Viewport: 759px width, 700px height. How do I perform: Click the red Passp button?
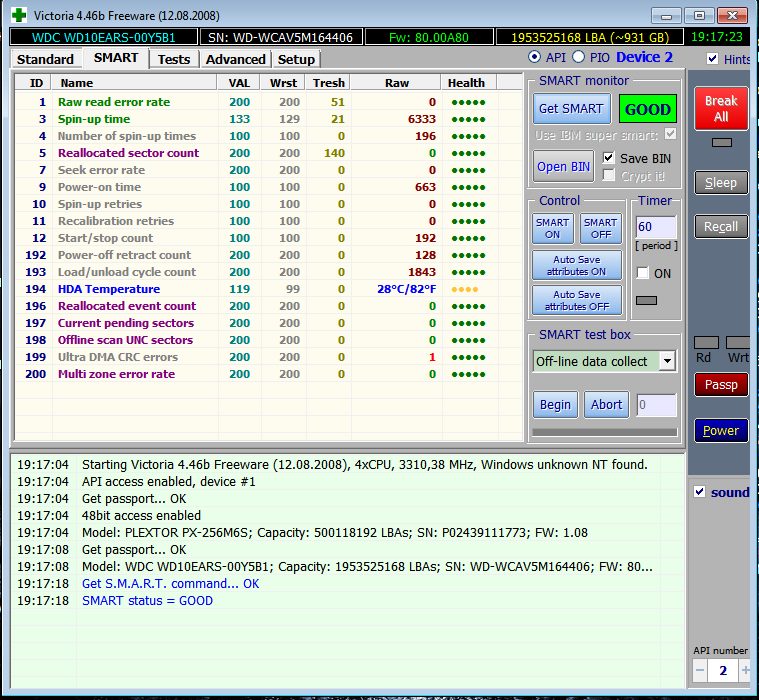point(721,384)
